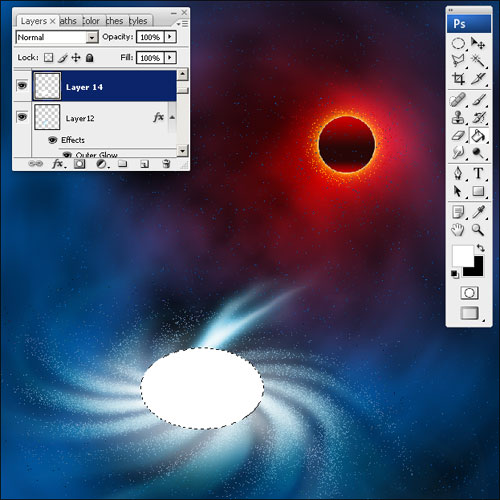
Task: Click the Fill value field
Action: coord(150,58)
